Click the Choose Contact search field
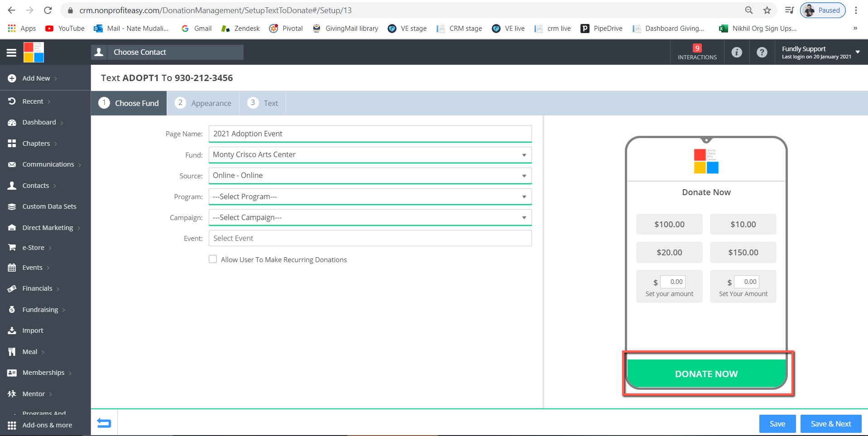 pos(175,52)
